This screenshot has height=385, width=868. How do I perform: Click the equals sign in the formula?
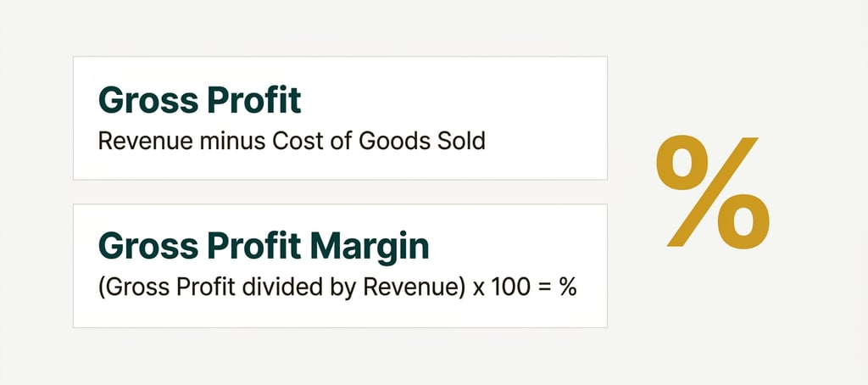pos(542,287)
